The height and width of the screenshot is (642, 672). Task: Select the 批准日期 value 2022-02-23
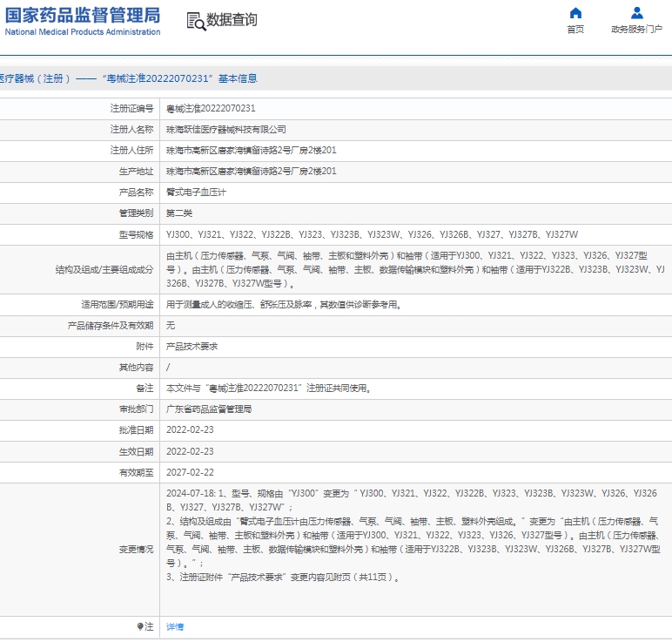click(190, 430)
